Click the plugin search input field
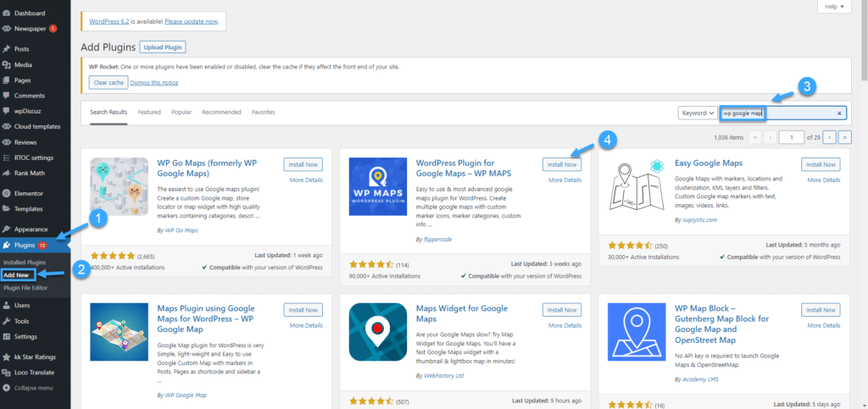Image resolution: width=868 pixels, height=409 pixels. pos(783,113)
